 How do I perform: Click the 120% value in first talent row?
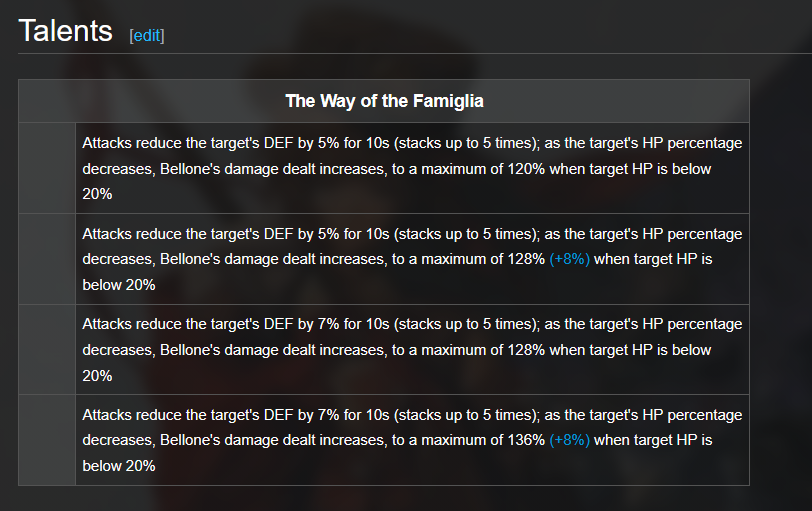526,169
